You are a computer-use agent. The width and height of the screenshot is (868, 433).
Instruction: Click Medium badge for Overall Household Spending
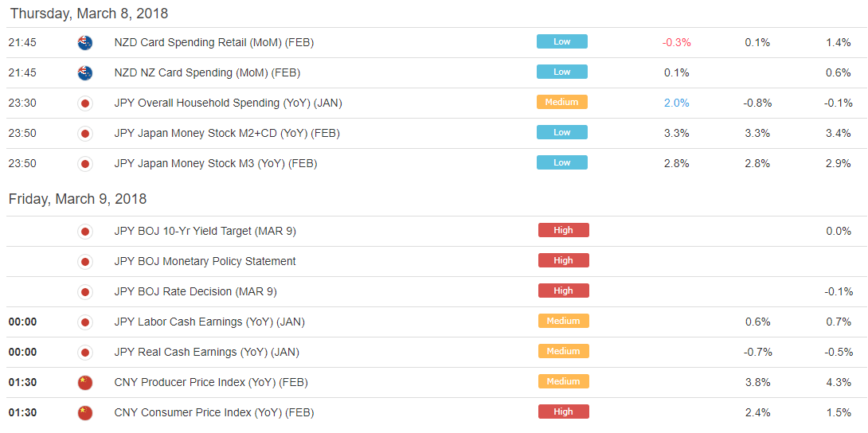pyautogui.click(x=562, y=102)
